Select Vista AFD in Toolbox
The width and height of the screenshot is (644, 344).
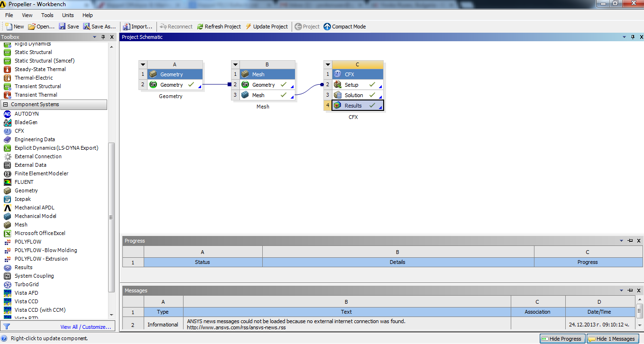(26, 293)
